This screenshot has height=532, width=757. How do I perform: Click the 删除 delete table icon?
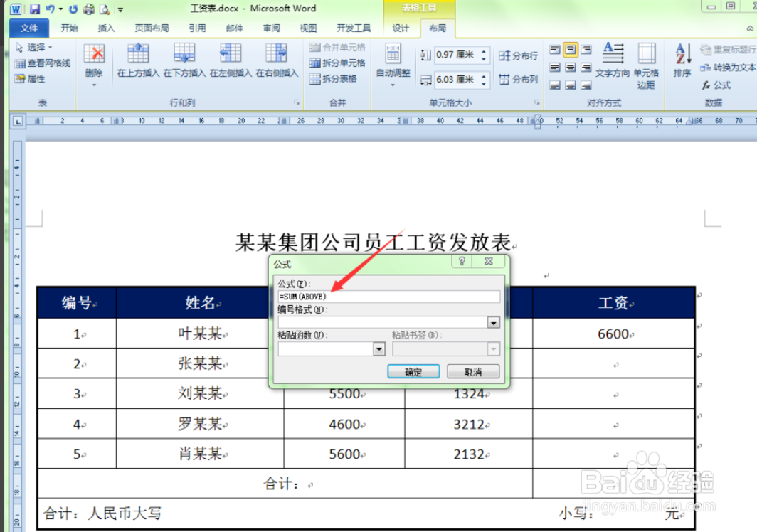[94, 54]
